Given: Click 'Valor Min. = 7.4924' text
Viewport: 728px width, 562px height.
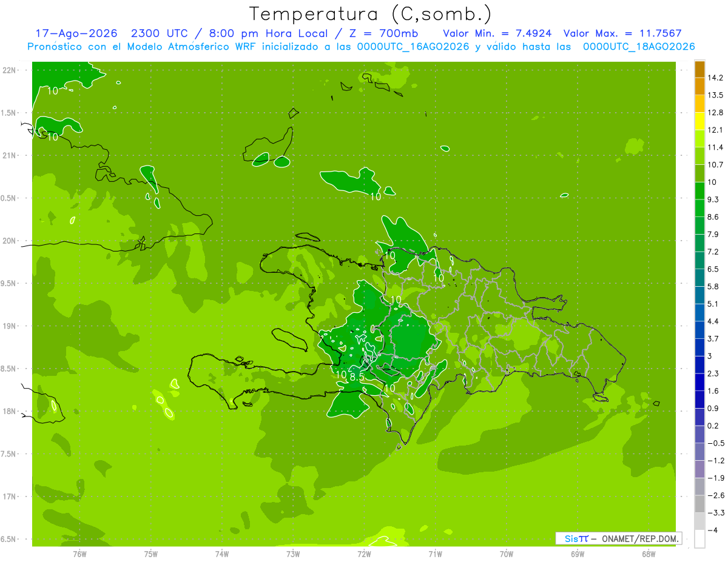Looking at the screenshot, I should pyautogui.click(x=497, y=33).
